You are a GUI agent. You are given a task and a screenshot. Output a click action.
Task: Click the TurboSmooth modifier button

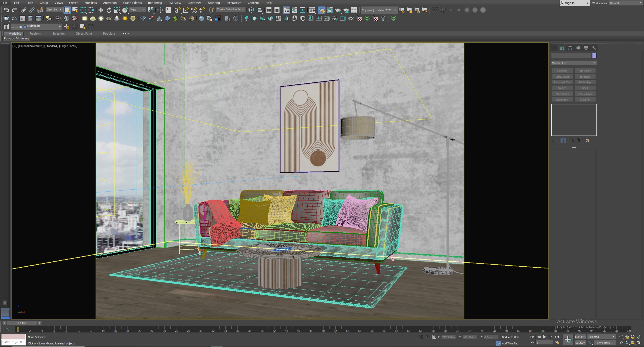[562, 77]
